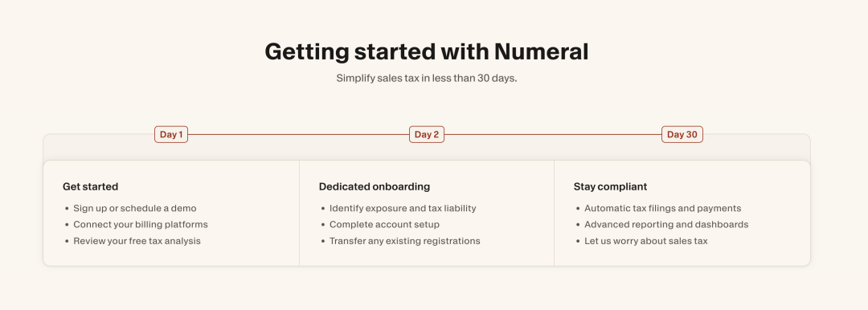Click Automatic tax filings and payments

coord(662,209)
